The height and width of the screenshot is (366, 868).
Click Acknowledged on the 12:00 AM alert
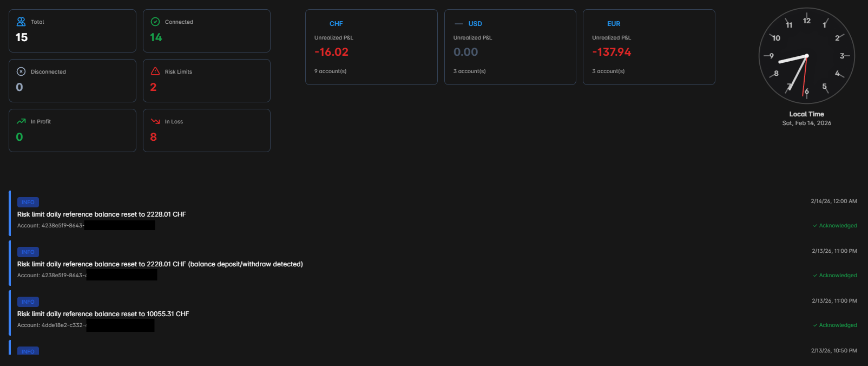pos(835,225)
